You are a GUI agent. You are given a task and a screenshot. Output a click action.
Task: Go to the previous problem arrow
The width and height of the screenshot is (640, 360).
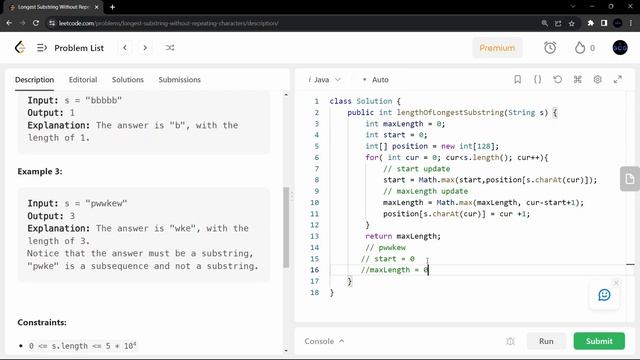(125, 48)
